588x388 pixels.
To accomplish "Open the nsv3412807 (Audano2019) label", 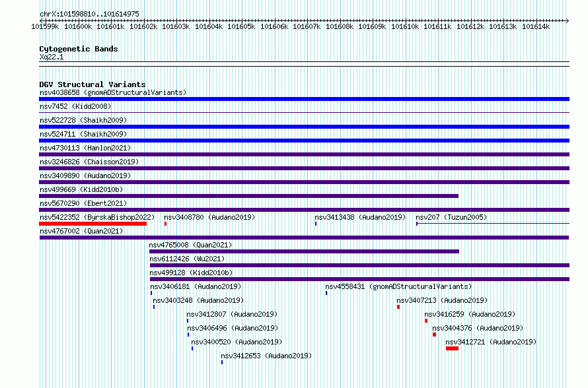I will pos(232,314).
